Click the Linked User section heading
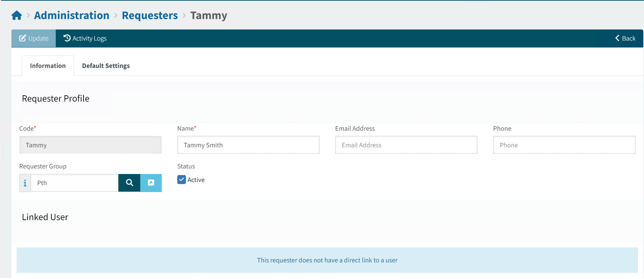The height and width of the screenshot is (278, 644). (x=45, y=217)
